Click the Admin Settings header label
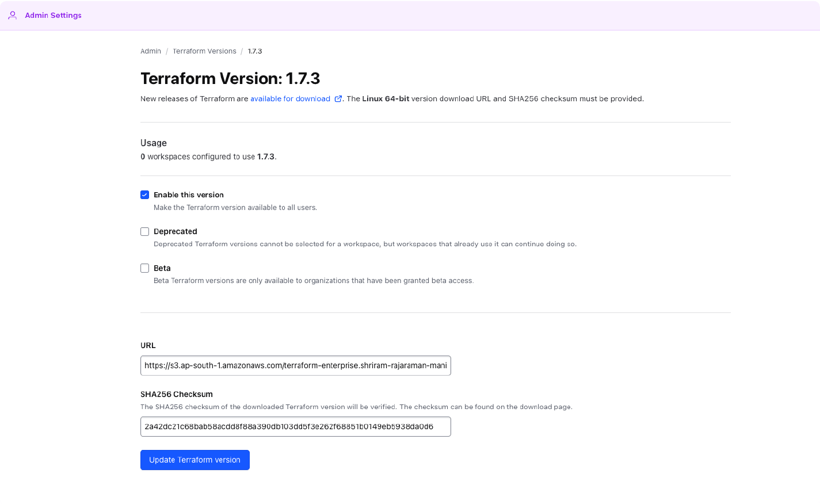 tap(53, 15)
